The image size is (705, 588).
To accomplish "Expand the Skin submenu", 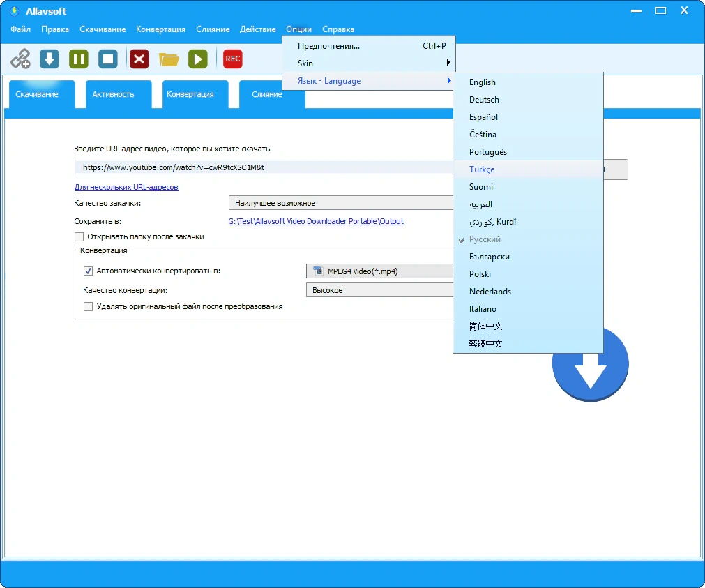I will 369,63.
